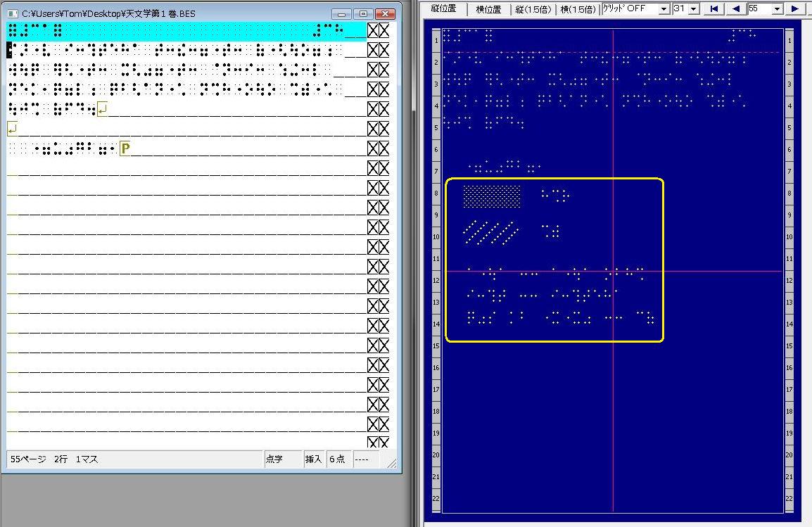Advance to next page with right arrow

click(x=795, y=9)
